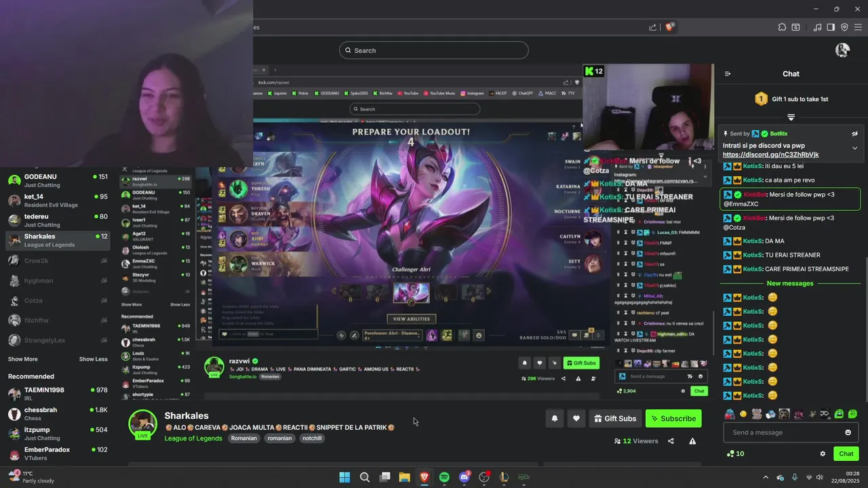The height and width of the screenshot is (488, 868).
Task: Select Sharkales in followed sidebar list
Action: (58, 241)
